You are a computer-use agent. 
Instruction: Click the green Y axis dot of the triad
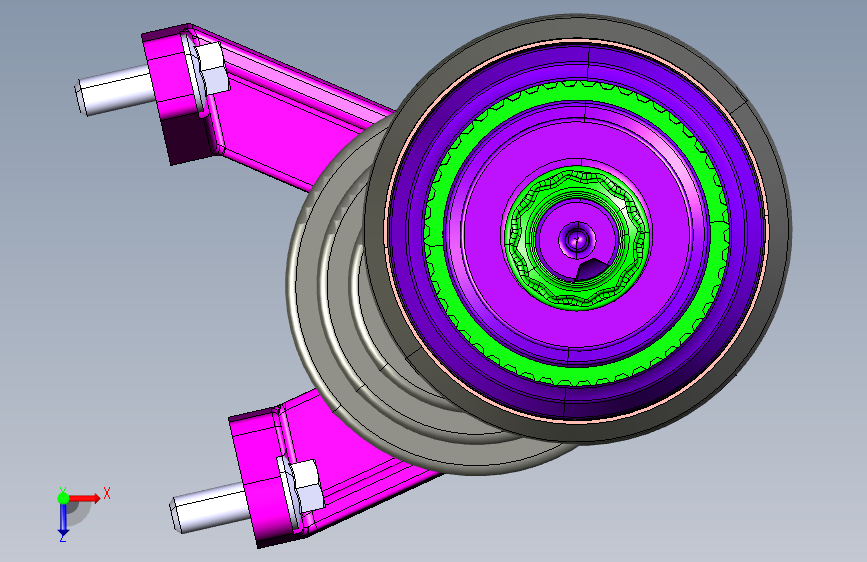click(63, 498)
